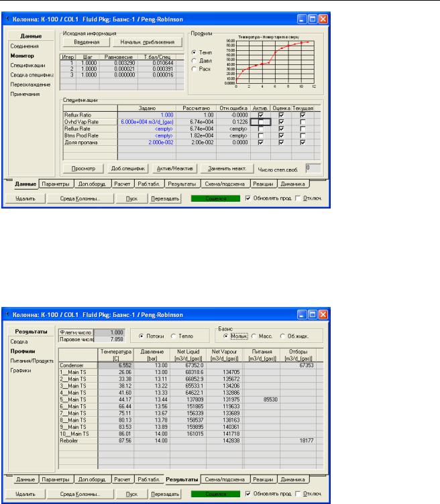The height and width of the screenshot is (504, 440).
Task: Toggle Текущая checkbox for Доля пропана
Action: [302, 142]
